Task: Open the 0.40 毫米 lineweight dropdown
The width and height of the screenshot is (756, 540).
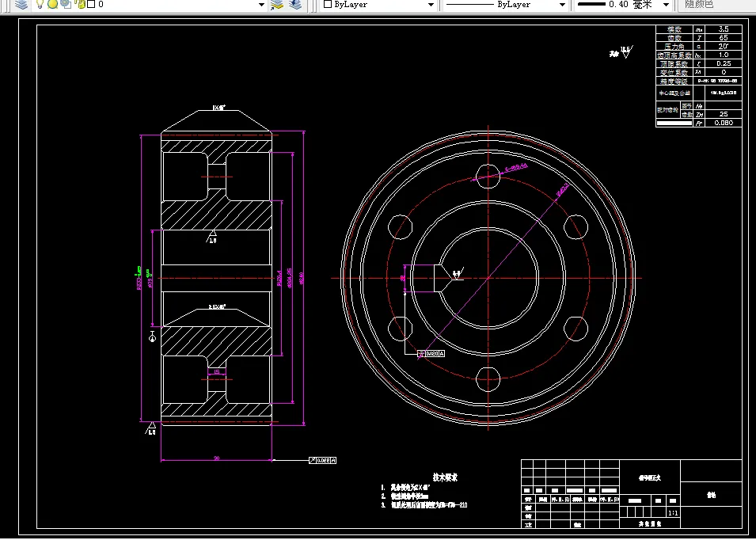Action: pyautogui.click(x=667, y=5)
